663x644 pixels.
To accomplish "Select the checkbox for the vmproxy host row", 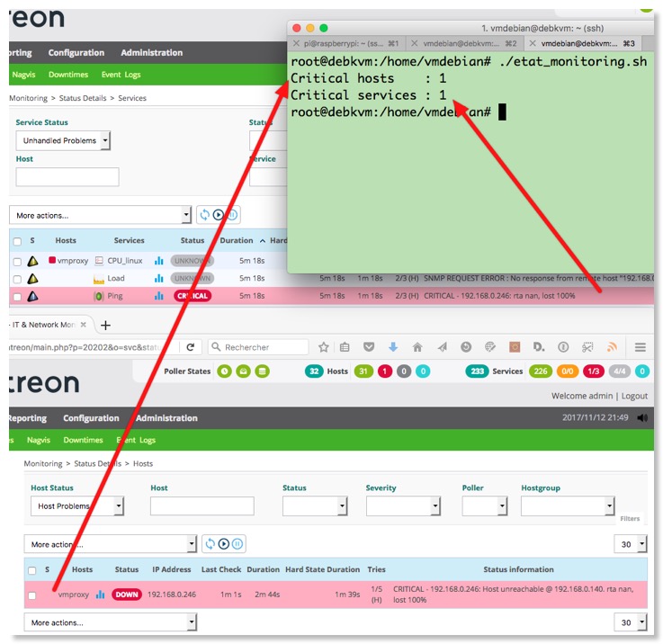I will tap(33, 595).
